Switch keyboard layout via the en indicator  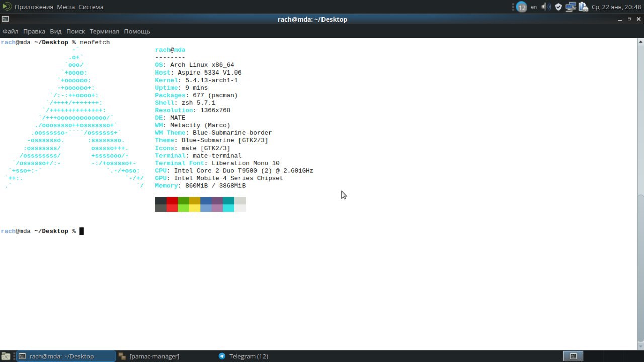pyautogui.click(x=534, y=7)
